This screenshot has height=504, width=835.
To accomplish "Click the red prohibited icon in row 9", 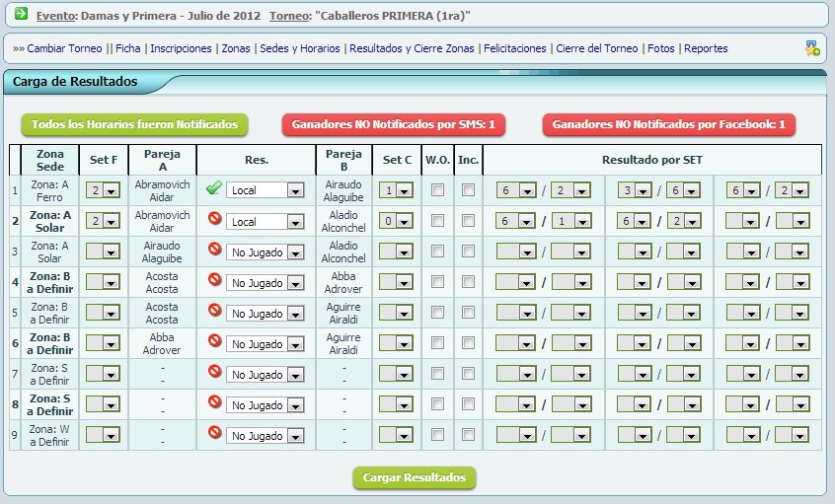I will click(x=213, y=434).
